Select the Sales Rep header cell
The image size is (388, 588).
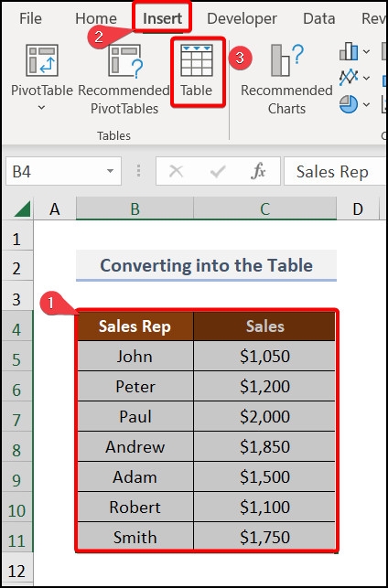tap(135, 326)
